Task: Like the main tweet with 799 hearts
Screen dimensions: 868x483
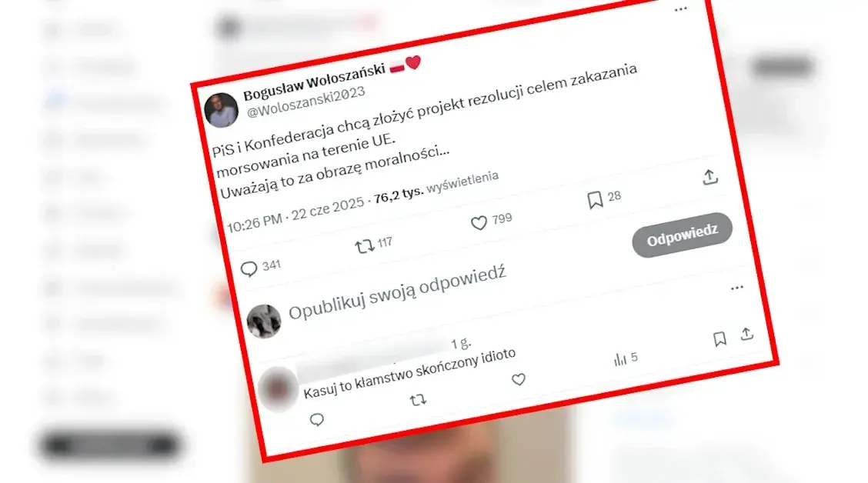Action: 479,223
